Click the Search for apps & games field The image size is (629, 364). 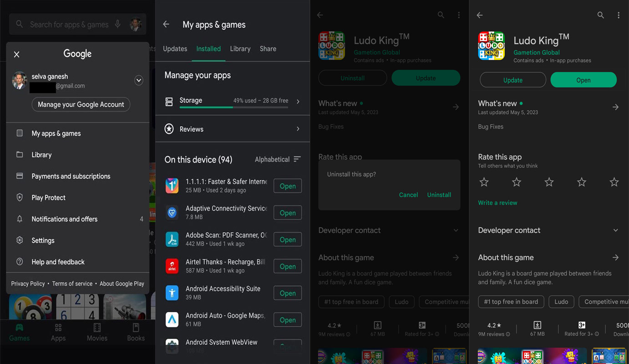77,24
